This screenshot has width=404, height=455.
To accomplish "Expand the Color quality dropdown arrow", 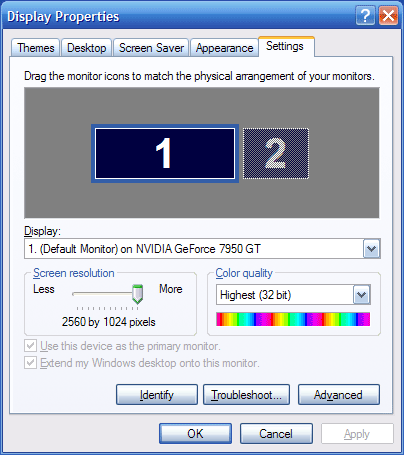I will pyautogui.click(x=362, y=295).
